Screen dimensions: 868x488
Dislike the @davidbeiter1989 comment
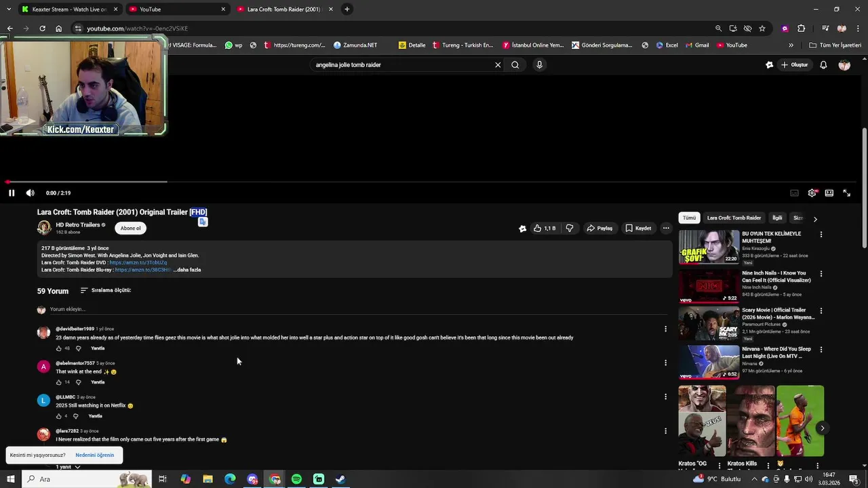point(78,348)
